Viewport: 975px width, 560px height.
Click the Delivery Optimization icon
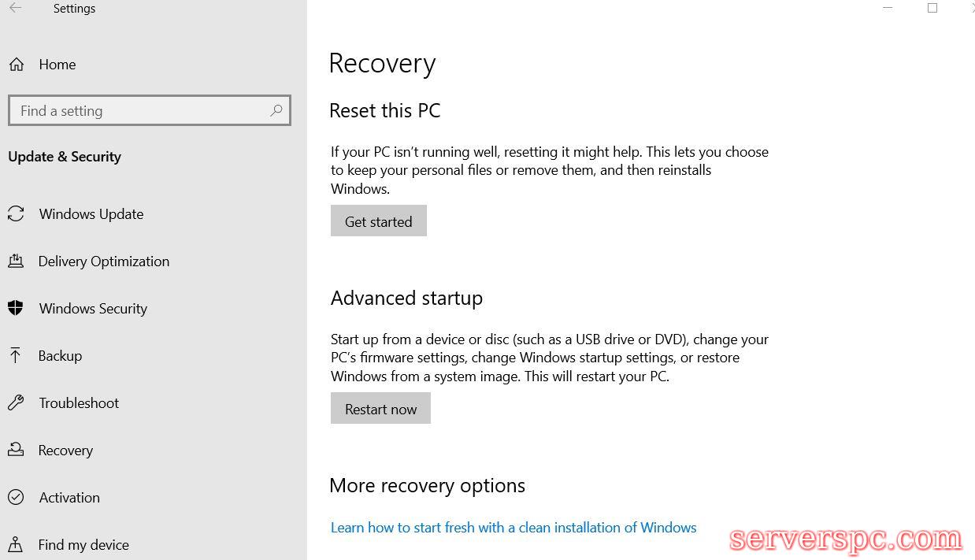point(16,261)
